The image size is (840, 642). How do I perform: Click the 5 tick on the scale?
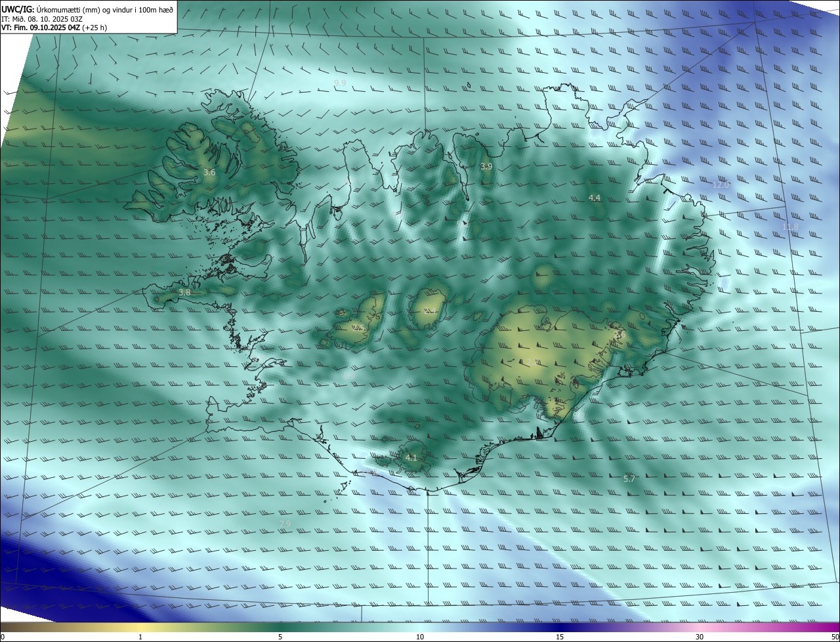[280, 637]
